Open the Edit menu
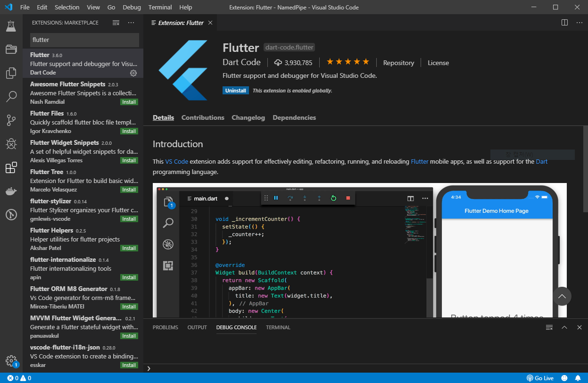Viewport: 588px width, 383px height. pos(42,8)
